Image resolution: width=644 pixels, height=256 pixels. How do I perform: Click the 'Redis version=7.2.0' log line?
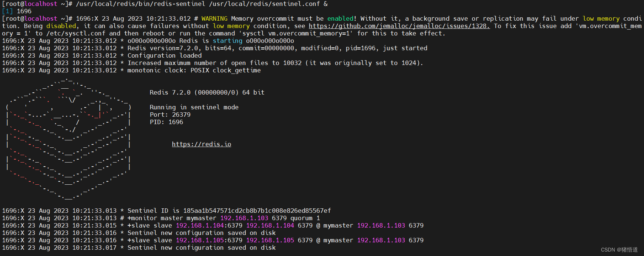(215, 48)
